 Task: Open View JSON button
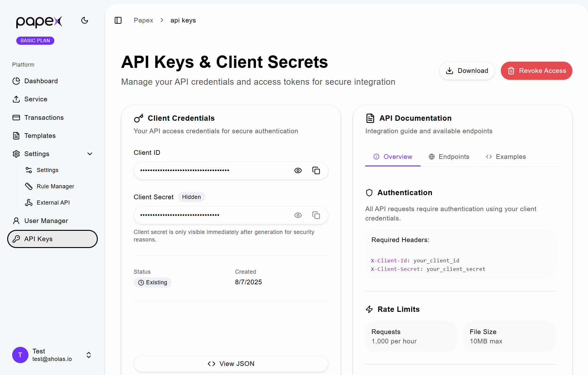[231, 364]
